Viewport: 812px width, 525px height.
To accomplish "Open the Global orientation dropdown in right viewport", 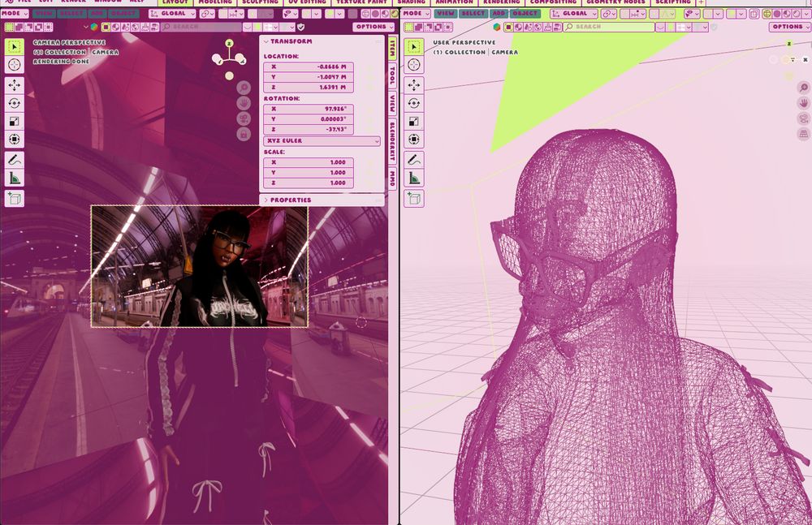I will tap(574, 14).
